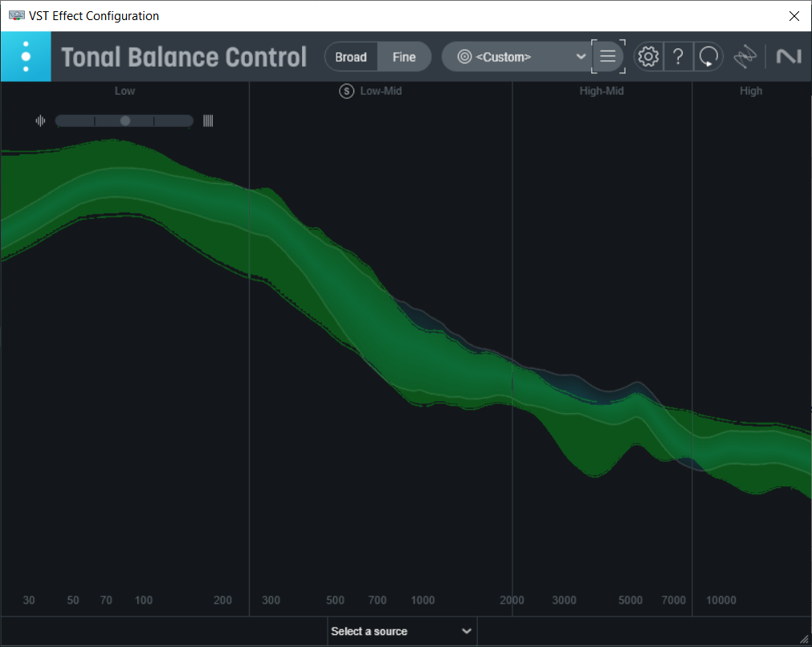Click the 500 frequency label
This screenshot has width=812, height=647.
coord(335,600)
